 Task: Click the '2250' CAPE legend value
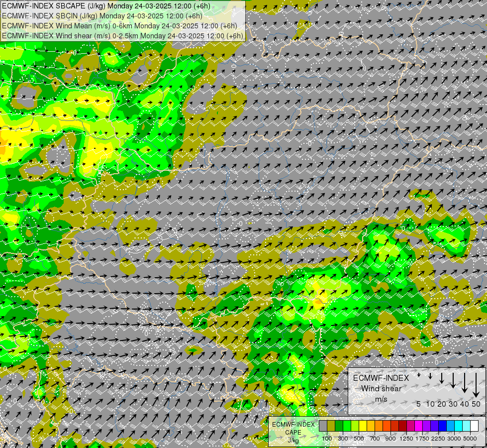[x=438, y=439]
